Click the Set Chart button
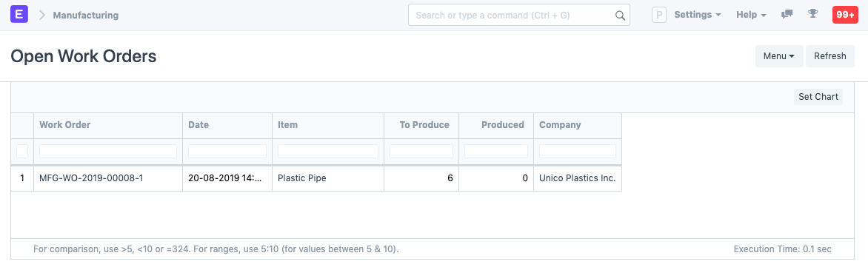 point(818,97)
